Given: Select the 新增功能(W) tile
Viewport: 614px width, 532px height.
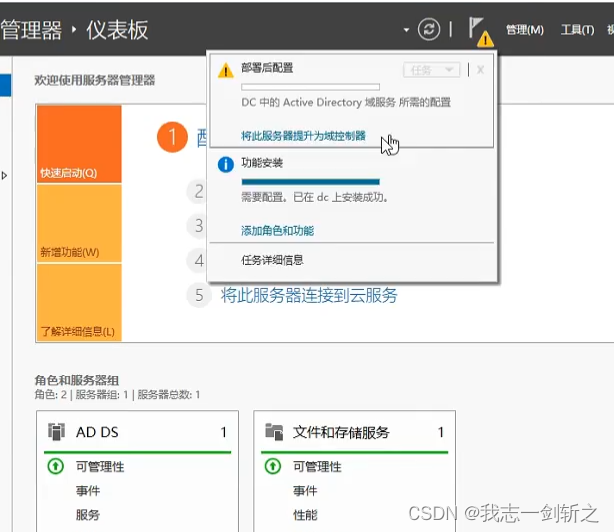Looking at the screenshot, I should click(x=79, y=223).
